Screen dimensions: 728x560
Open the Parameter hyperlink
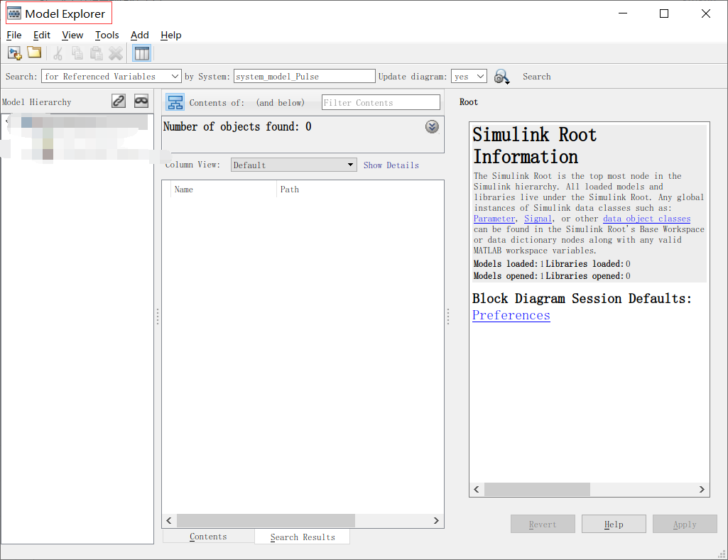494,219
